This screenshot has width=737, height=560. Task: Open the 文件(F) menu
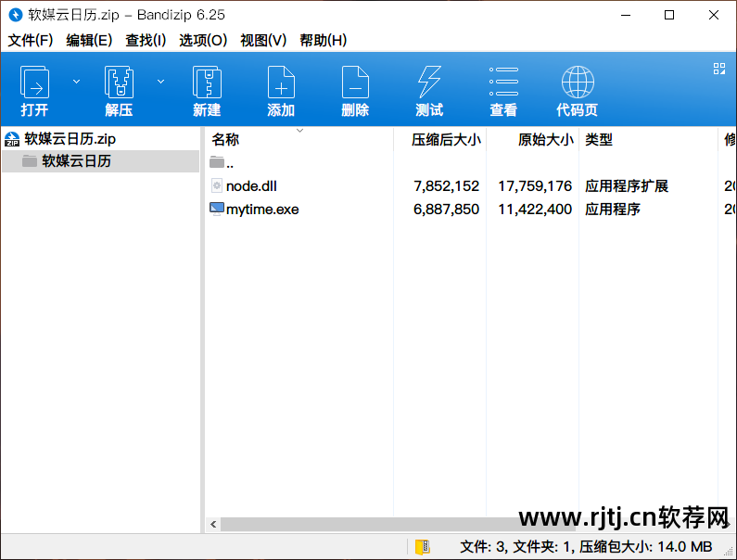(31, 41)
